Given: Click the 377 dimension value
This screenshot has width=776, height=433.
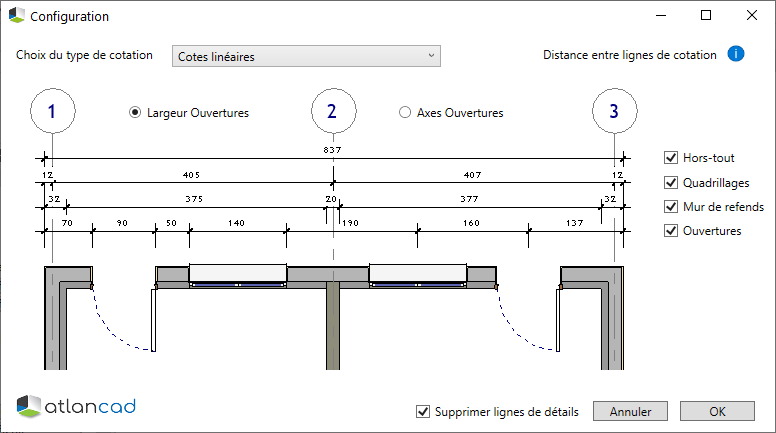Looking at the screenshot, I should point(469,199).
